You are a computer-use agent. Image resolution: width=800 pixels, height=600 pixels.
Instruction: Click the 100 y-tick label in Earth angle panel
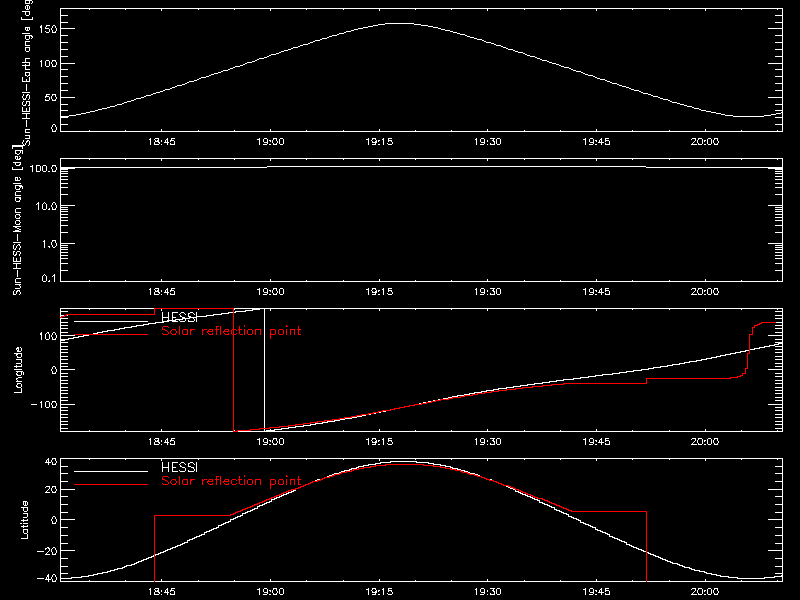click(x=47, y=64)
